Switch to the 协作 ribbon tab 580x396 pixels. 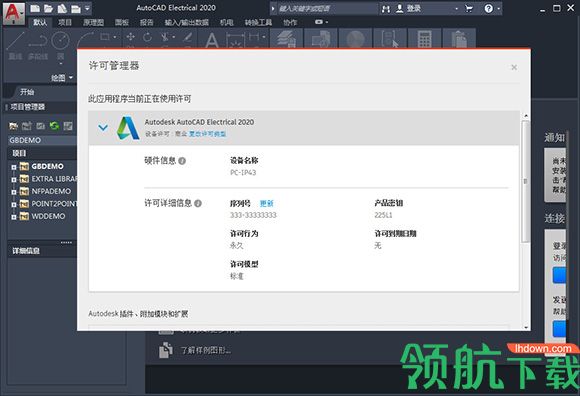(x=290, y=22)
